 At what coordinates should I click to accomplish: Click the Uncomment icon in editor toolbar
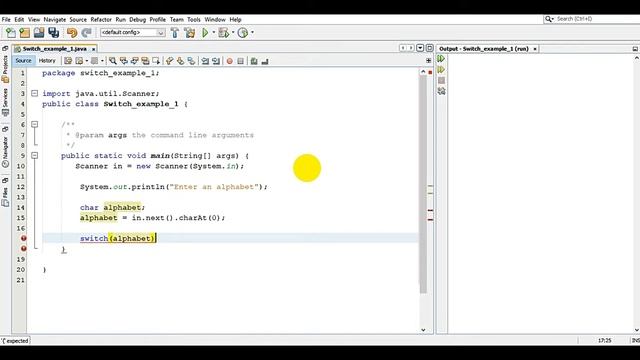coord(265,61)
